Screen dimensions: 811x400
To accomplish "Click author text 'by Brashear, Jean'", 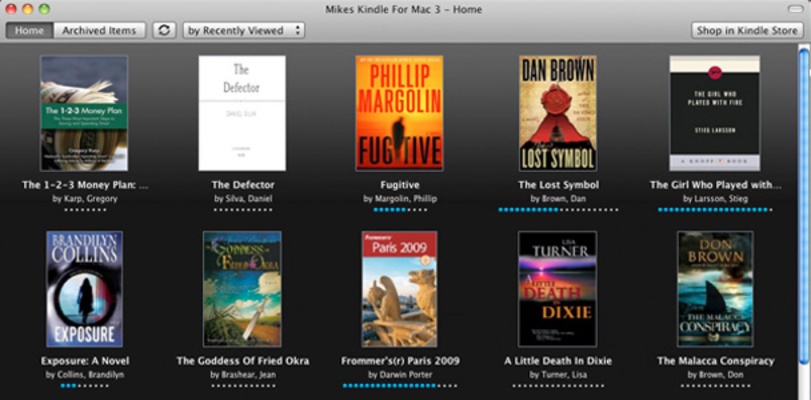I will point(243,375).
